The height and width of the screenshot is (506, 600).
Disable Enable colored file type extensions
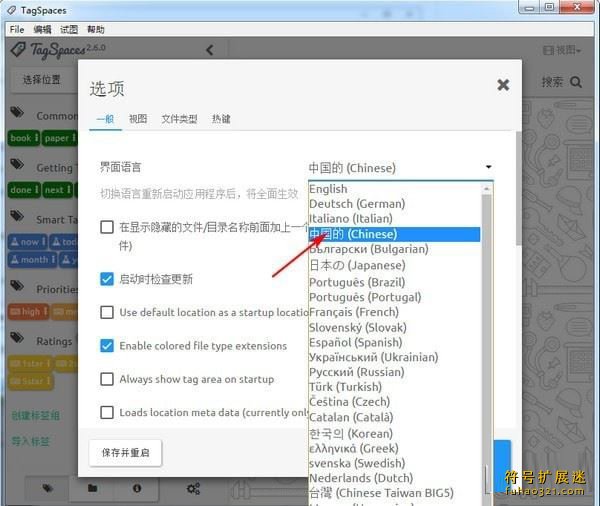(107, 346)
